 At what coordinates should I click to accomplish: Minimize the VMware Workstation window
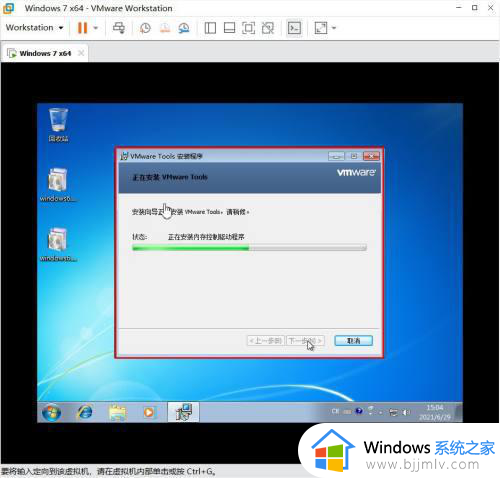click(459, 8)
